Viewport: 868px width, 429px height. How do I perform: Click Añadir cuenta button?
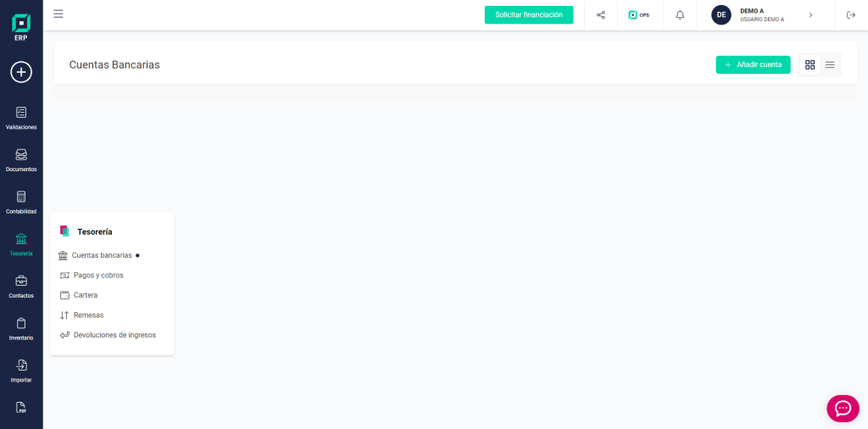coord(753,64)
